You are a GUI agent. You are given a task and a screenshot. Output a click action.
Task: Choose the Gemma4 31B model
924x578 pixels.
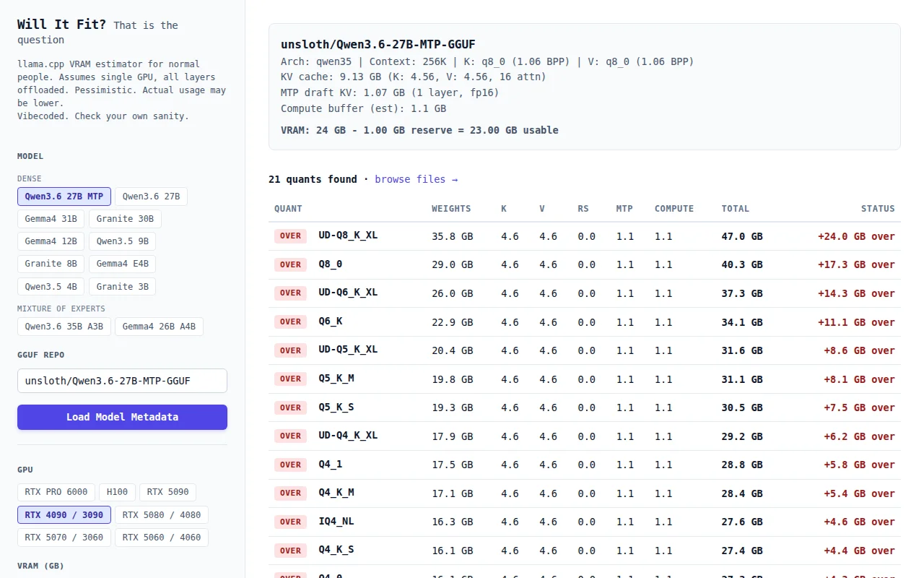tap(51, 219)
